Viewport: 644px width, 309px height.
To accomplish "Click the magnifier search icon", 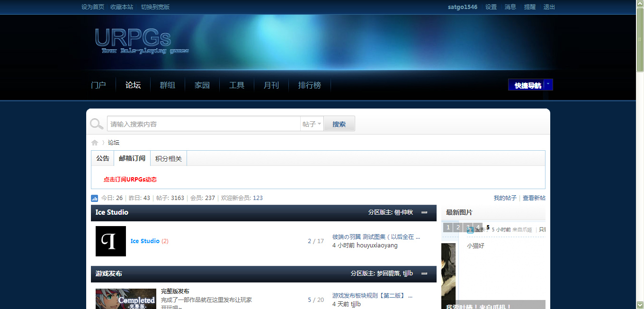I will tap(97, 124).
